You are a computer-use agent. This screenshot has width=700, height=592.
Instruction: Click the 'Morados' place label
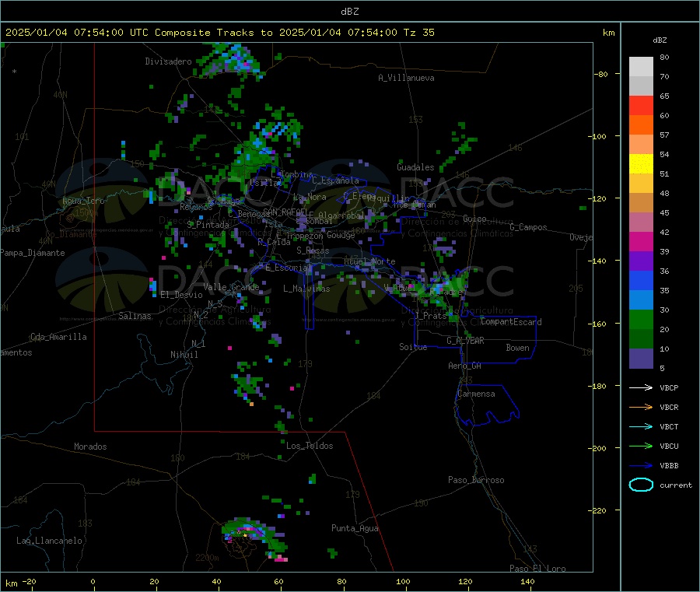click(x=90, y=447)
